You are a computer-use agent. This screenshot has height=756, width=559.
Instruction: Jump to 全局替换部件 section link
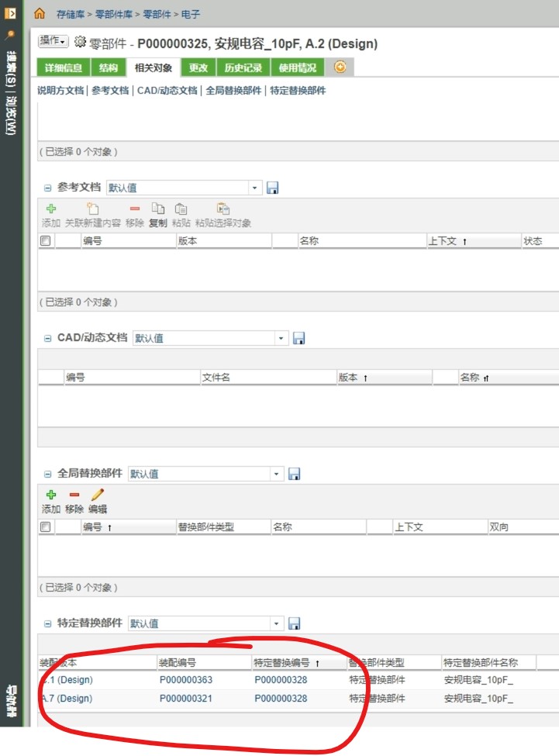click(x=233, y=90)
